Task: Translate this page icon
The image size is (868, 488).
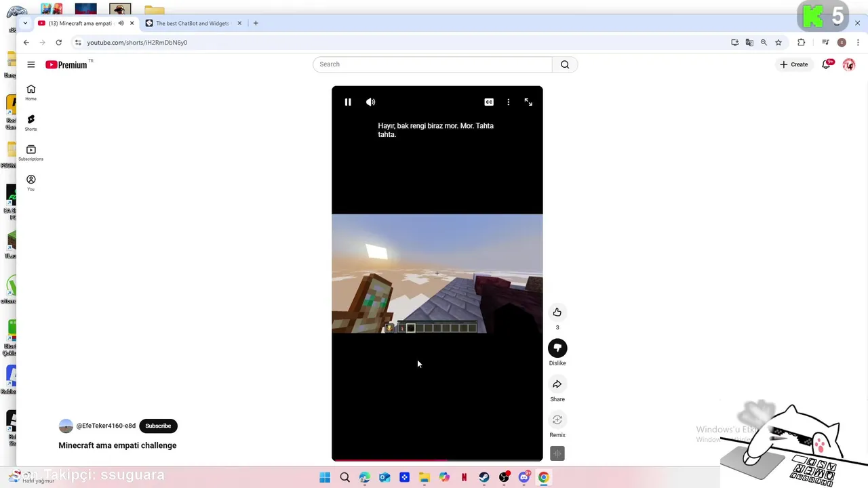Action: [749, 43]
